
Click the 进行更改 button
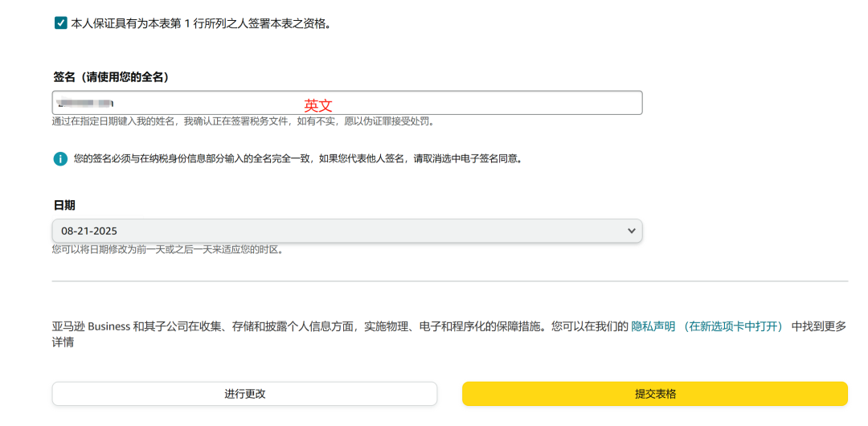pyautogui.click(x=244, y=394)
